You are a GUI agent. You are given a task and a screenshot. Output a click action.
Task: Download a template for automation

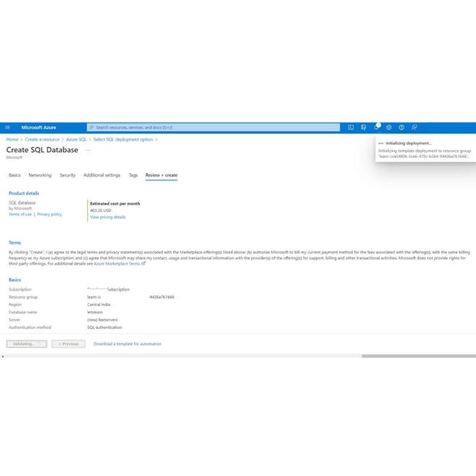click(127, 344)
